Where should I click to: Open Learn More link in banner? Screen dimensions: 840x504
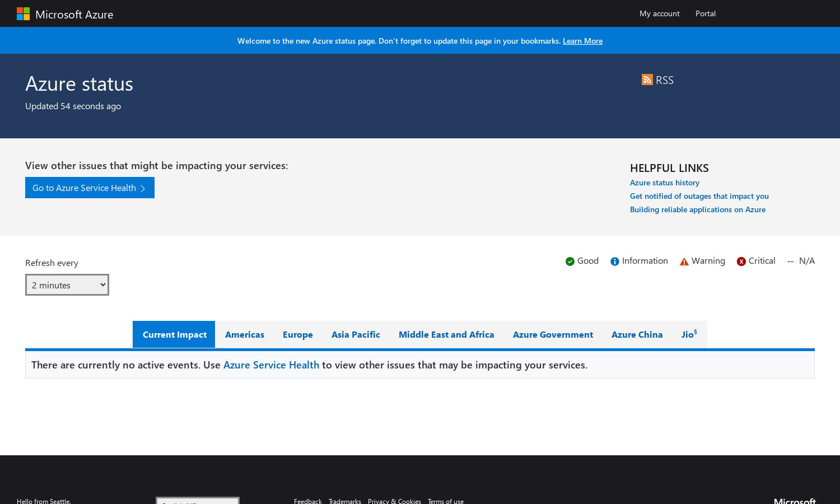pos(582,41)
